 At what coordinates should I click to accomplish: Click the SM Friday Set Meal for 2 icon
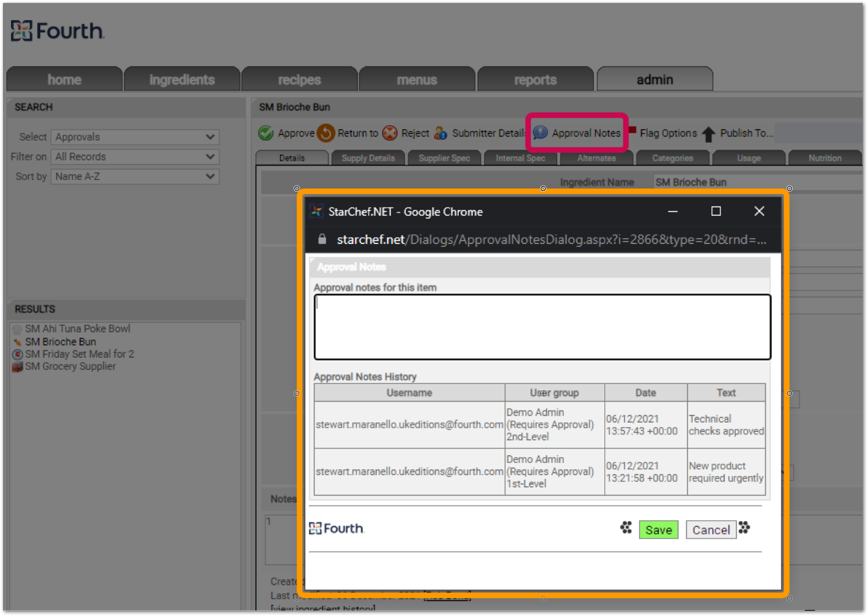[18, 354]
